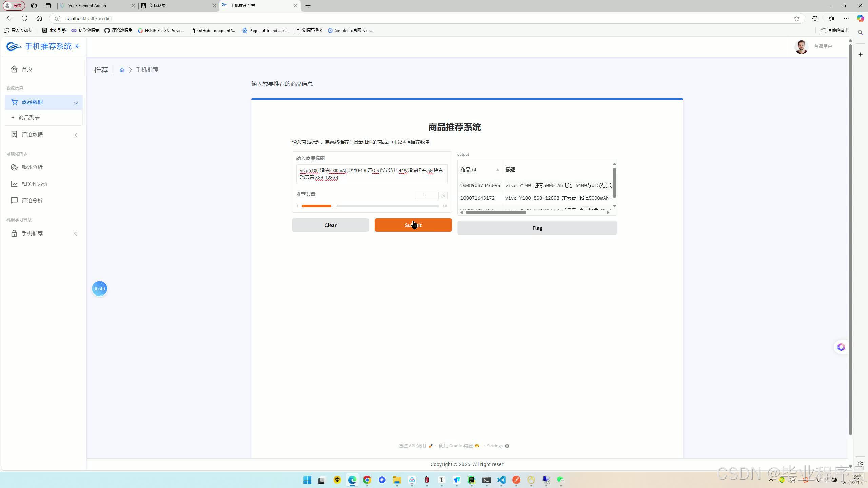Open Visual Studio Code from the taskbar
Screen dimensions: 868x488
click(501, 480)
